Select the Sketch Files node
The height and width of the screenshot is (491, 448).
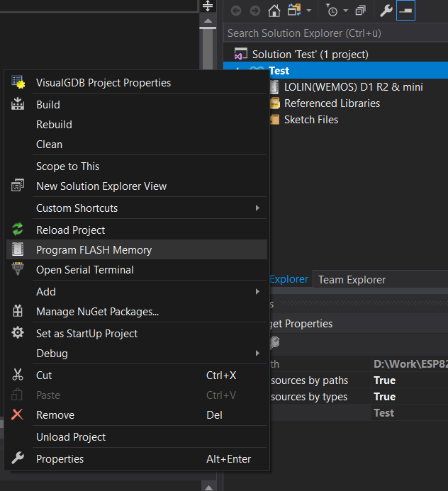[311, 120]
